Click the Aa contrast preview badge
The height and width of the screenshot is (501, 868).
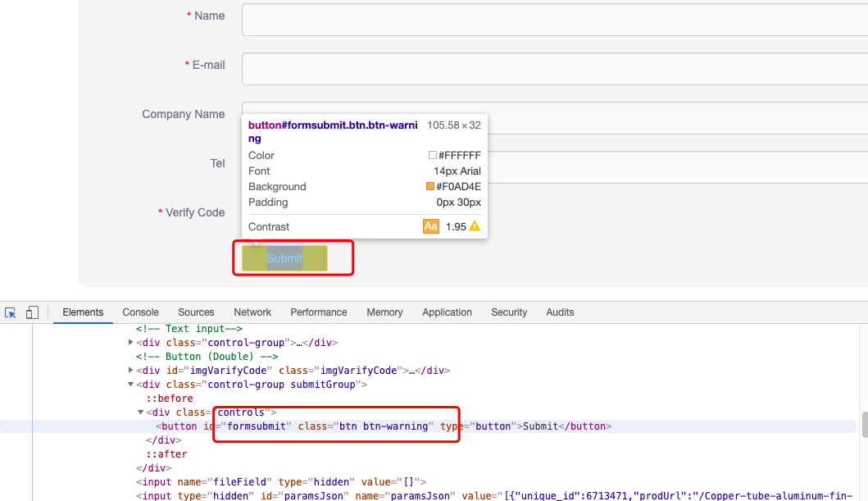point(431,226)
